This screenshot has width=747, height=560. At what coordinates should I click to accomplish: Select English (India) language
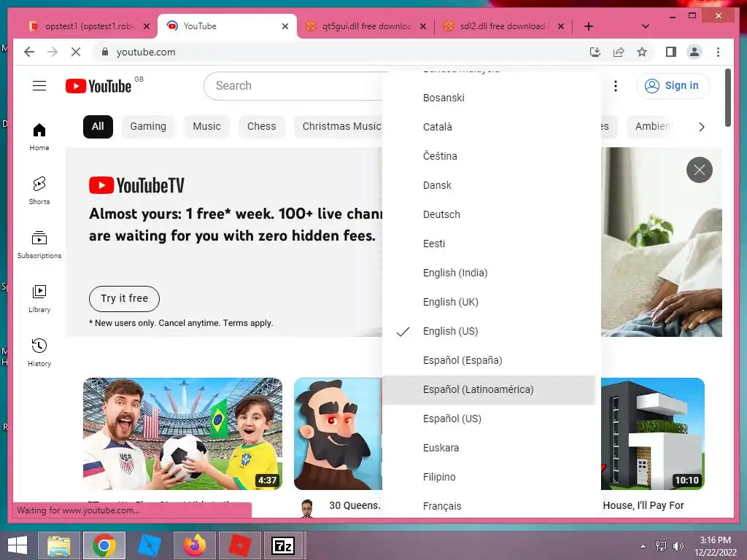tap(489, 273)
